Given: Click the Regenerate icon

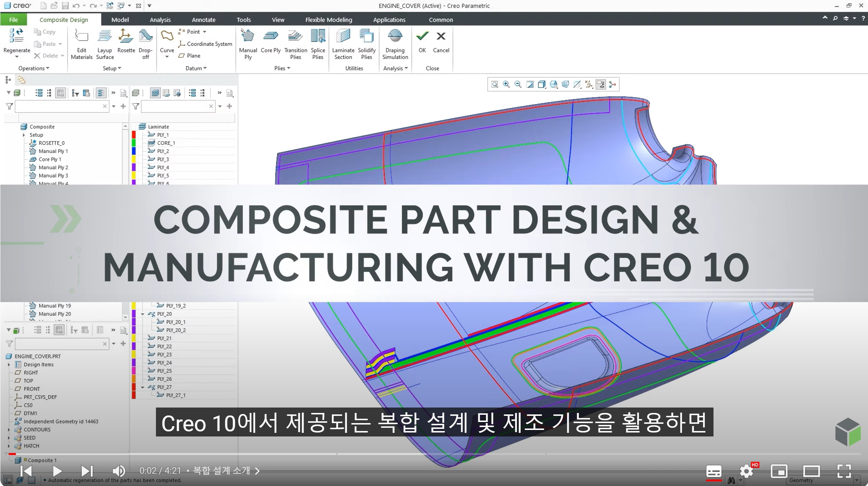Looking at the screenshot, I should 16,37.
